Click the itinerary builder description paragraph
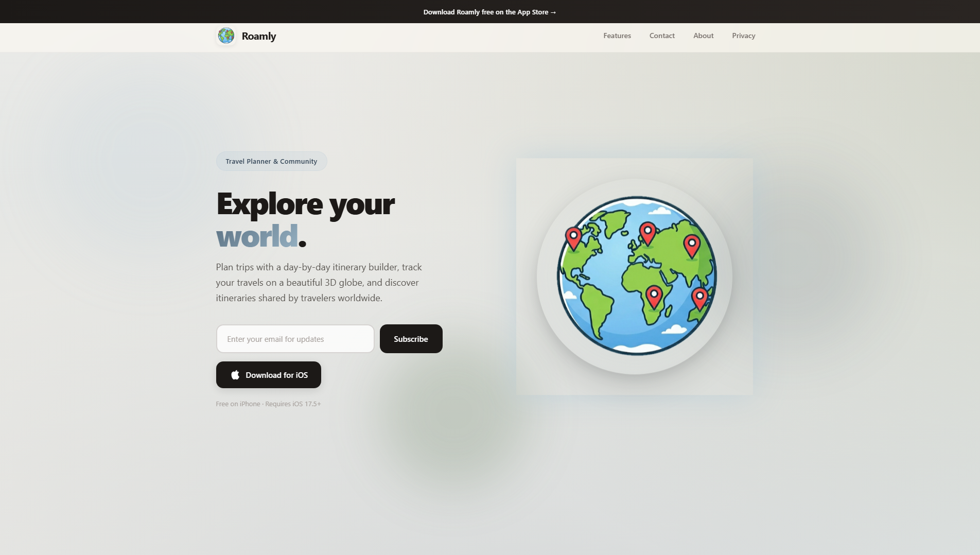 point(319,283)
